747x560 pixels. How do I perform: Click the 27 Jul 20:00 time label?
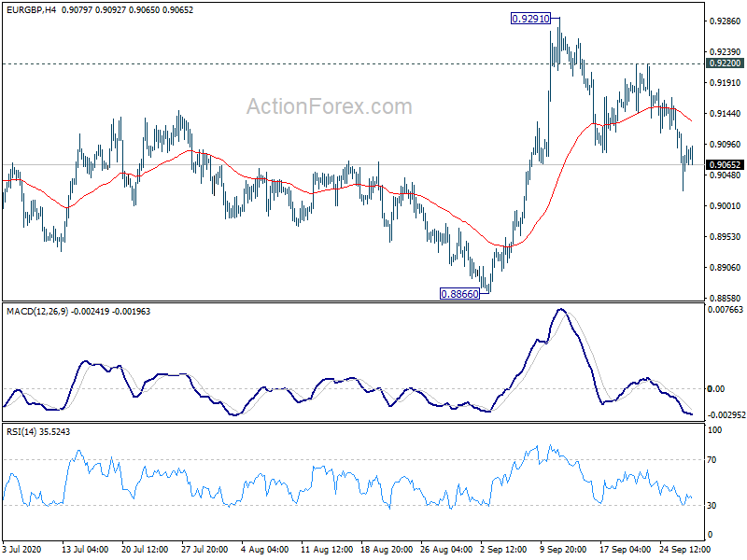point(204,550)
